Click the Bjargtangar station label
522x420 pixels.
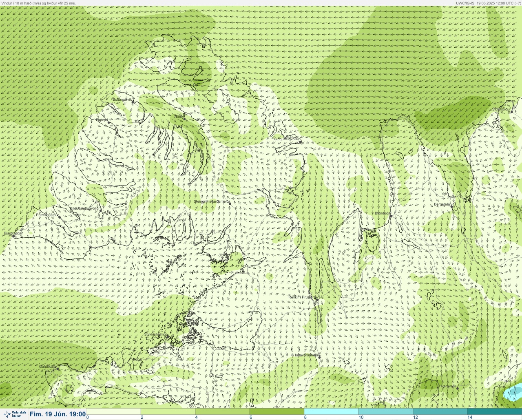(13, 234)
